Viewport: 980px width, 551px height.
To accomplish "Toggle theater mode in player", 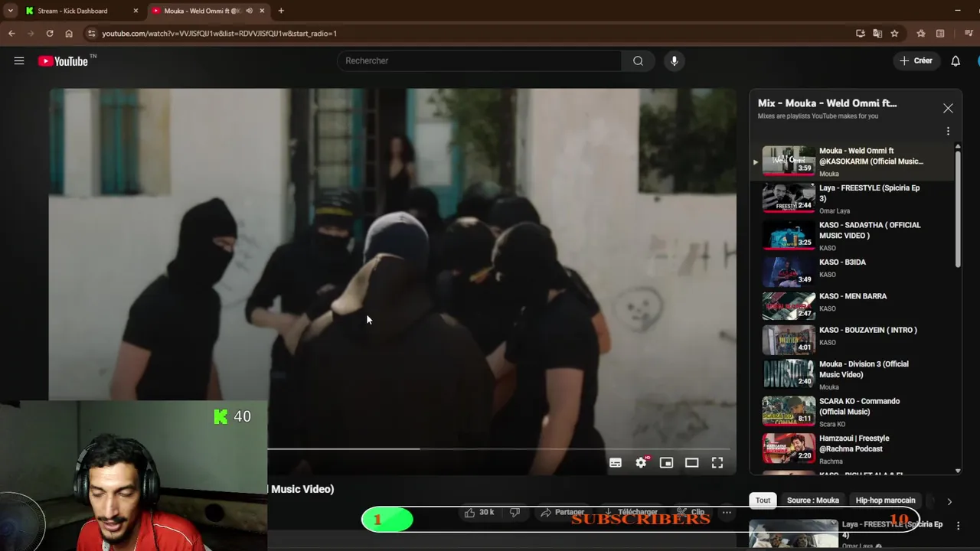I will click(x=692, y=462).
